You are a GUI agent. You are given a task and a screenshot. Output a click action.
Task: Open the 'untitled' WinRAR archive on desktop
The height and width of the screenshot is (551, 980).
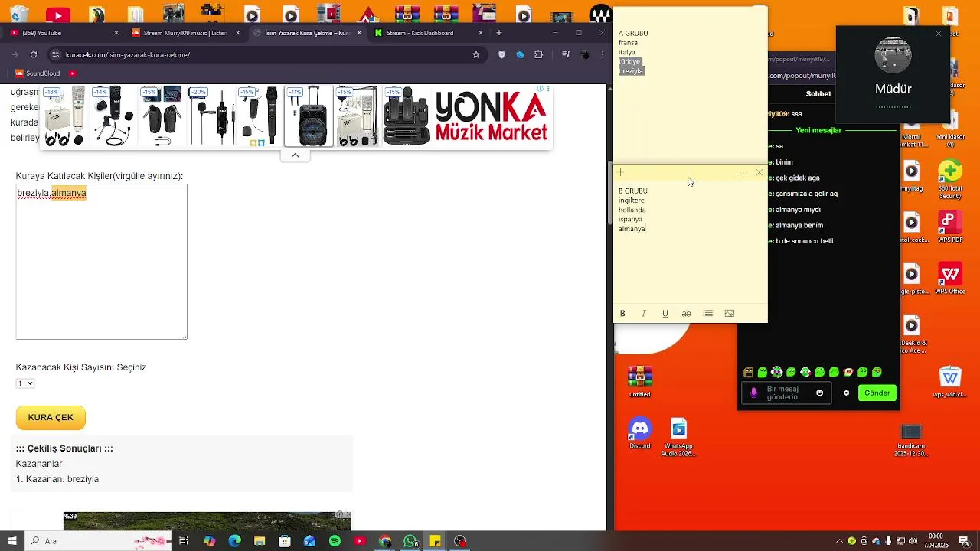(640, 382)
